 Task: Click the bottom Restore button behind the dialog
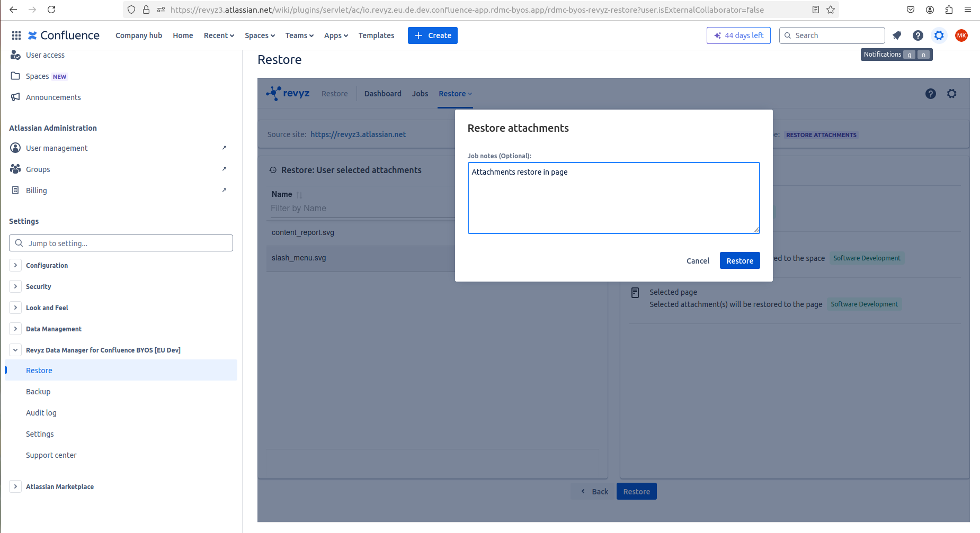636,491
